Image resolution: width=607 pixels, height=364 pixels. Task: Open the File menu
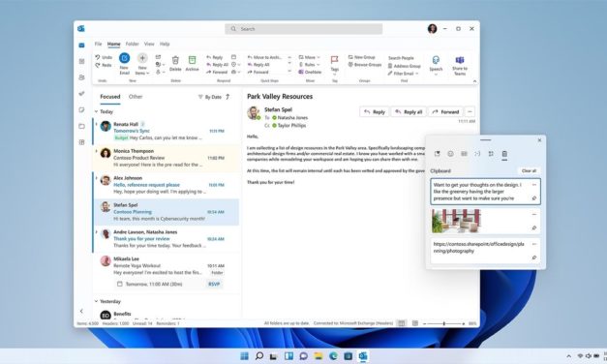pos(99,44)
